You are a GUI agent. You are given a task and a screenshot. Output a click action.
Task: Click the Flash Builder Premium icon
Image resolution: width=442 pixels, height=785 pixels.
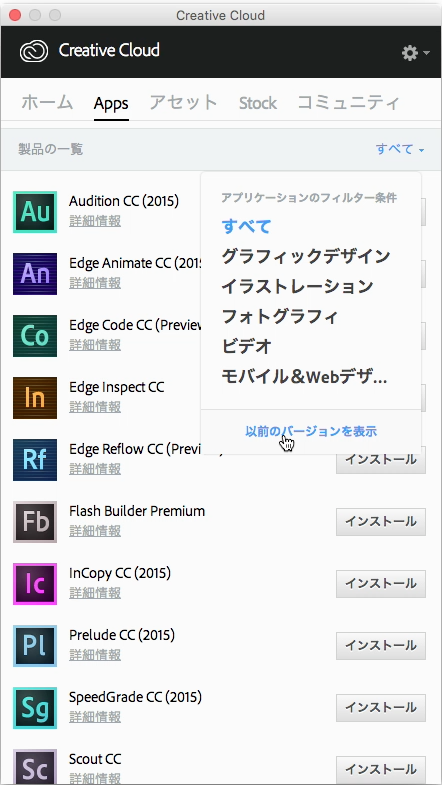pyautogui.click(x=35, y=522)
